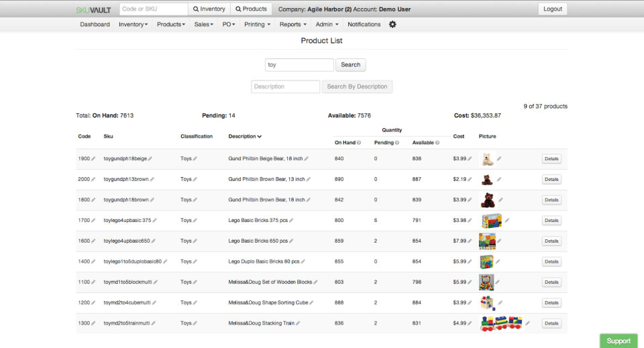Edit cost $4.99 pencil for Stacking Train
The width and height of the screenshot is (644, 348).
point(470,323)
